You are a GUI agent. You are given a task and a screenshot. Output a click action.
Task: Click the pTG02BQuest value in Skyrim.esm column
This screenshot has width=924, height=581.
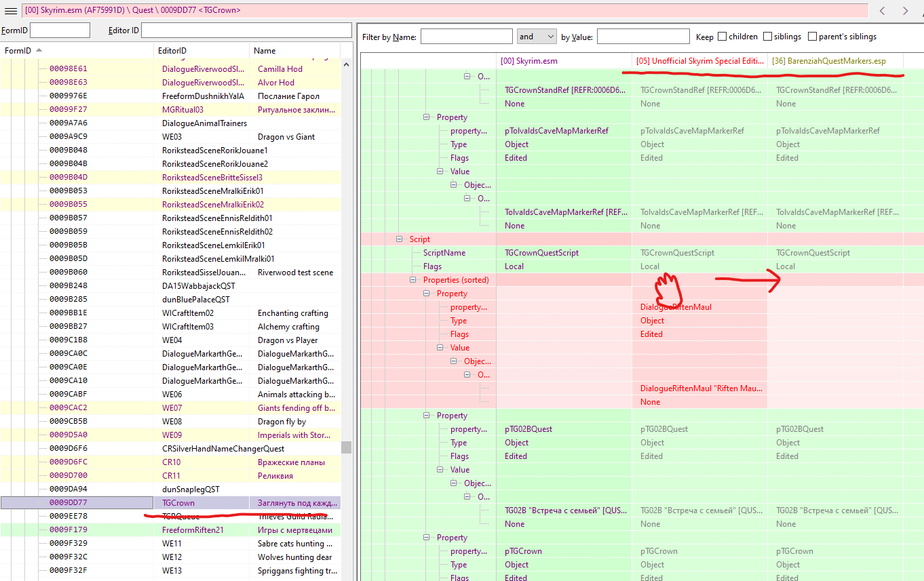tap(528, 429)
